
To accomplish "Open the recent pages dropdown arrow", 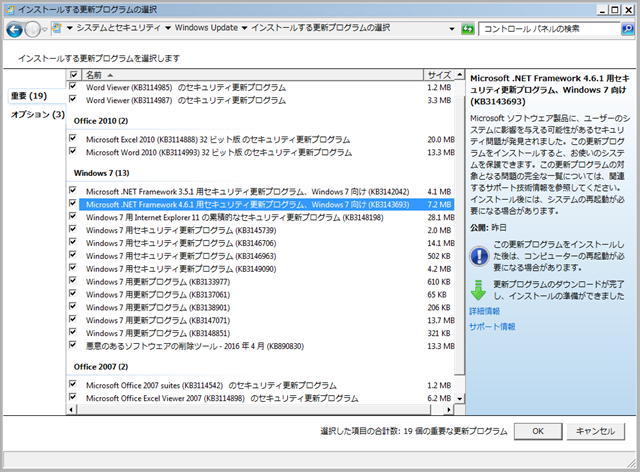I will click(44, 29).
